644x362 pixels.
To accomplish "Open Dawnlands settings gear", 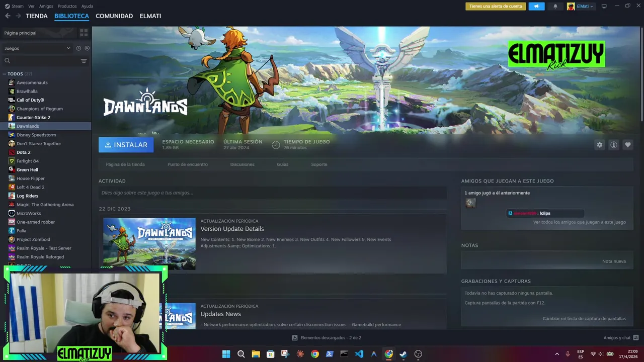I will point(599,145).
